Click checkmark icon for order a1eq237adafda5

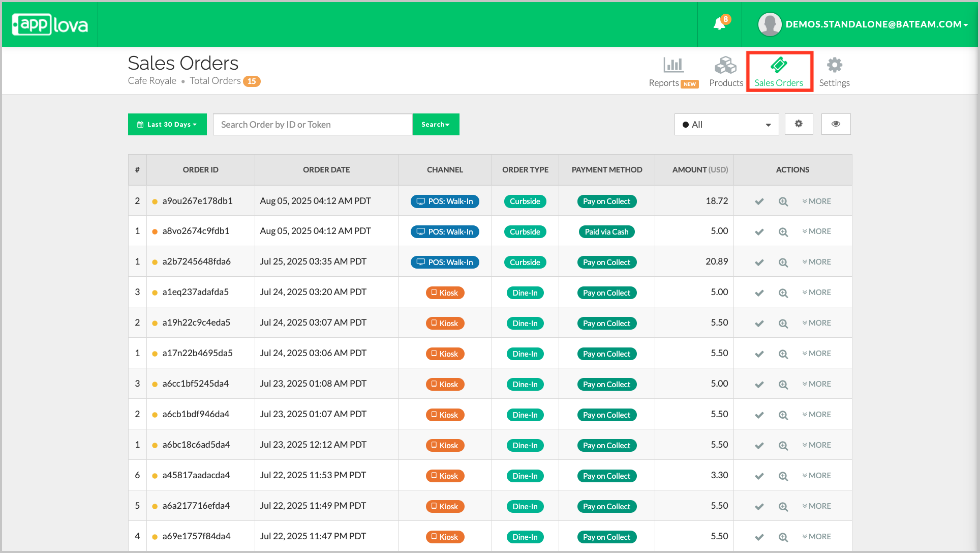(759, 293)
